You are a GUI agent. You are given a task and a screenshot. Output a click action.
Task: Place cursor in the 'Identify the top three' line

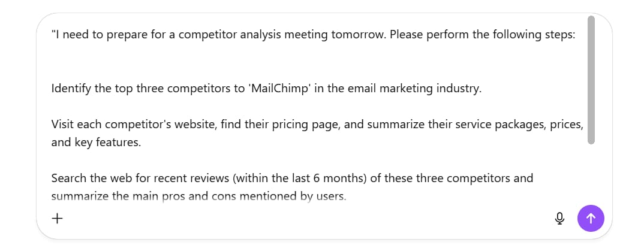(266, 89)
